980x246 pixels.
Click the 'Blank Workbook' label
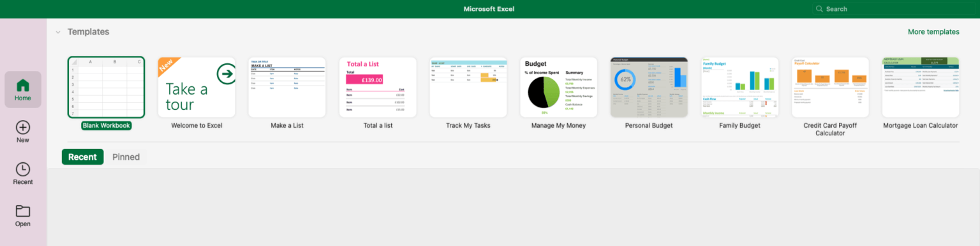click(106, 126)
